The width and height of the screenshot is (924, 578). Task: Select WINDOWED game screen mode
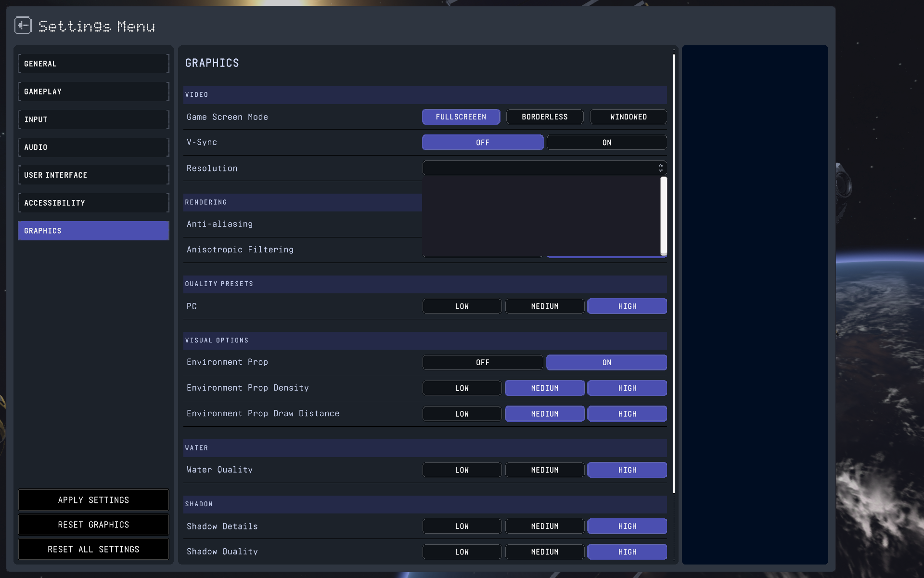pos(628,117)
